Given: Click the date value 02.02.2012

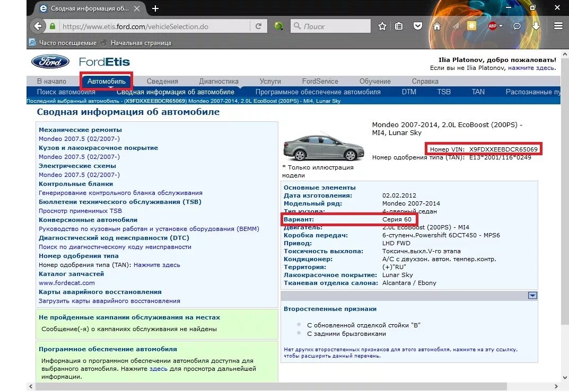Looking at the screenshot, I should (x=399, y=195).
